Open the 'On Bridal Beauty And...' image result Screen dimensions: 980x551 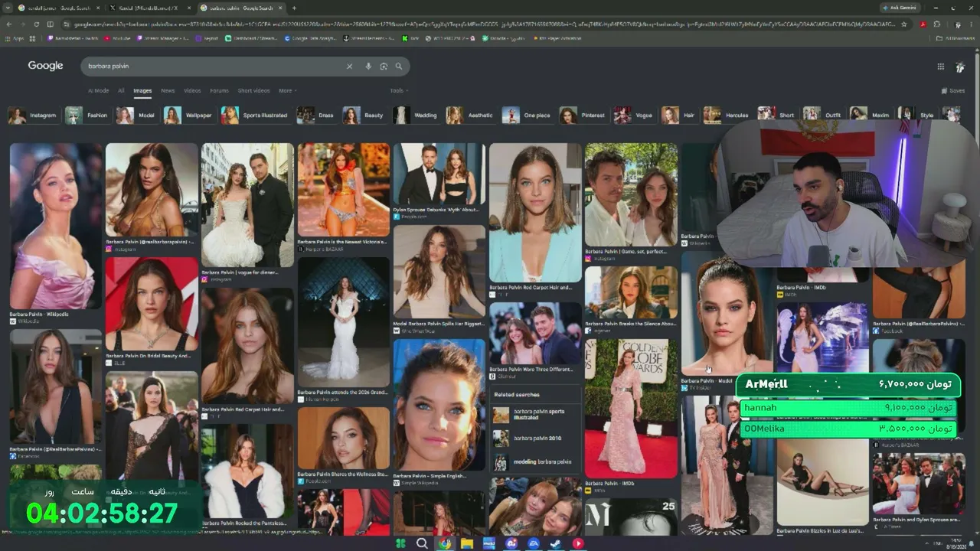(151, 303)
